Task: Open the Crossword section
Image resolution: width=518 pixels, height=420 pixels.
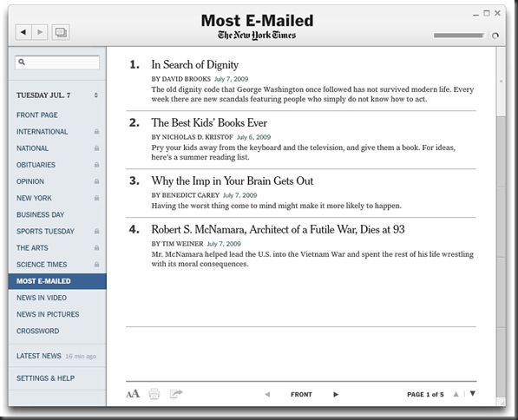Action: coord(37,331)
